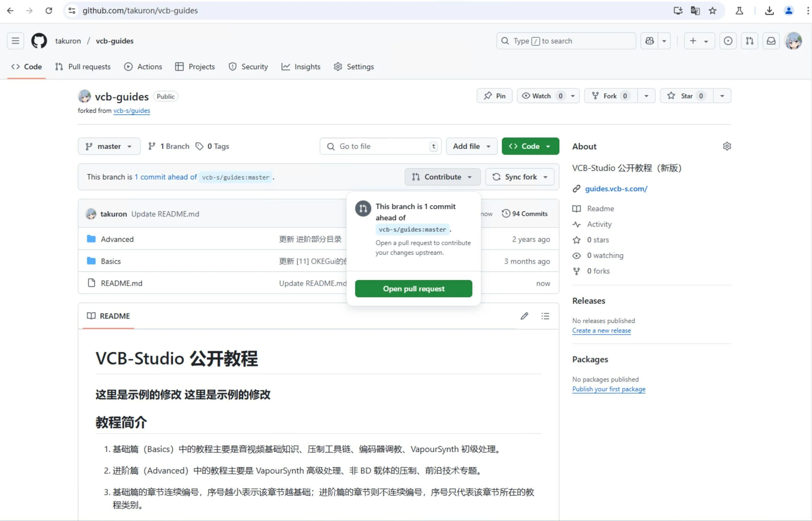The height and width of the screenshot is (521, 812).
Task: Open README outline list icon
Action: click(545, 316)
